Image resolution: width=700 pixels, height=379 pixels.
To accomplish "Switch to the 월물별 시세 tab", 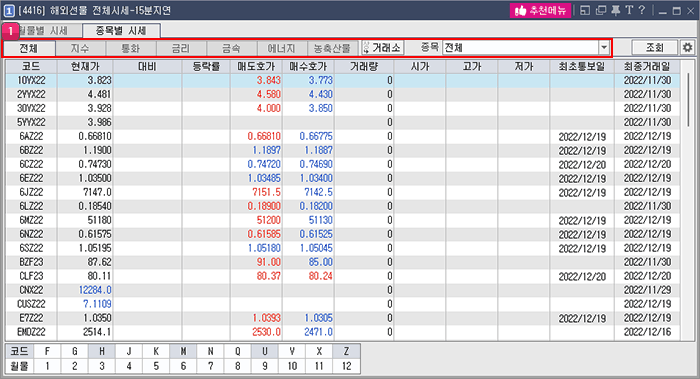I will 43,30.
